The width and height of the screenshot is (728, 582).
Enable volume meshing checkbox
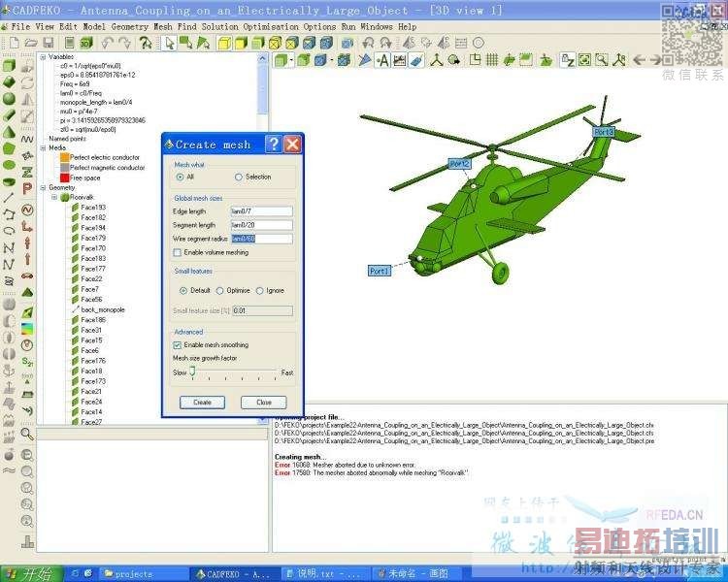tap(177, 252)
